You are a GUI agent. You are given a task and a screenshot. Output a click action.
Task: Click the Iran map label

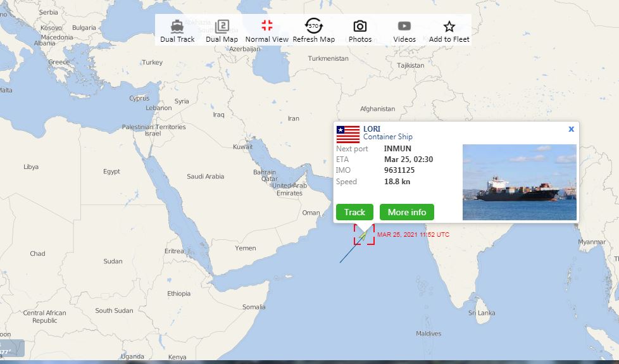point(293,118)
